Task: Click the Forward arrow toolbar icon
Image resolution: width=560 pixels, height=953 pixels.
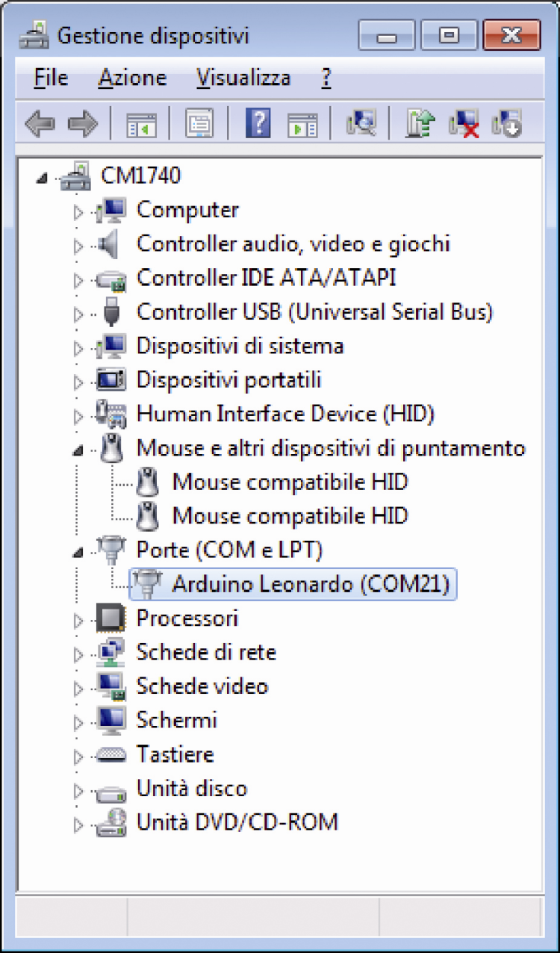Action: 83,123
